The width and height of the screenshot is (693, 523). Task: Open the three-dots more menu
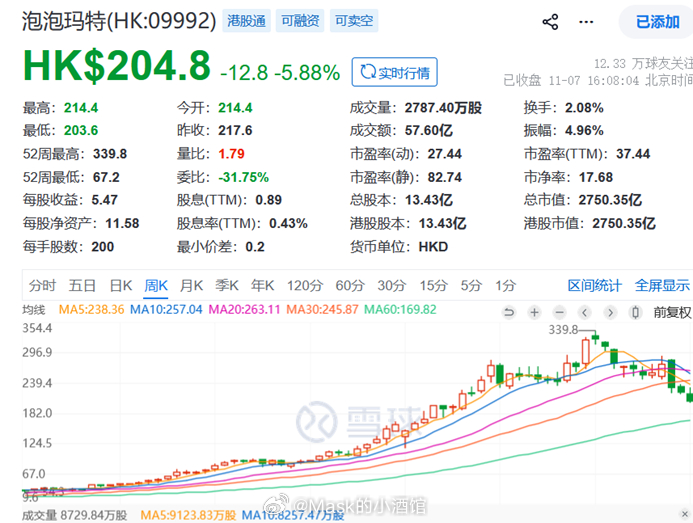click(586, 22)
